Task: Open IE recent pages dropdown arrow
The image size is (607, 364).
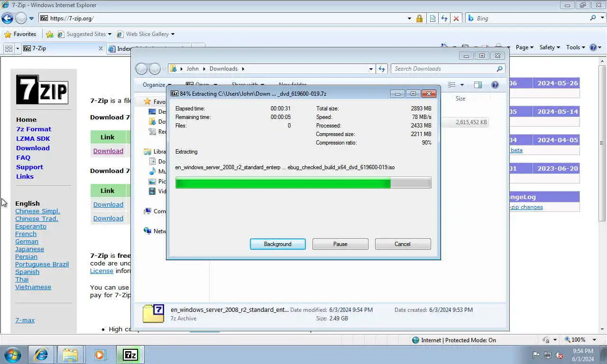Action: click(x=31, y=18)
